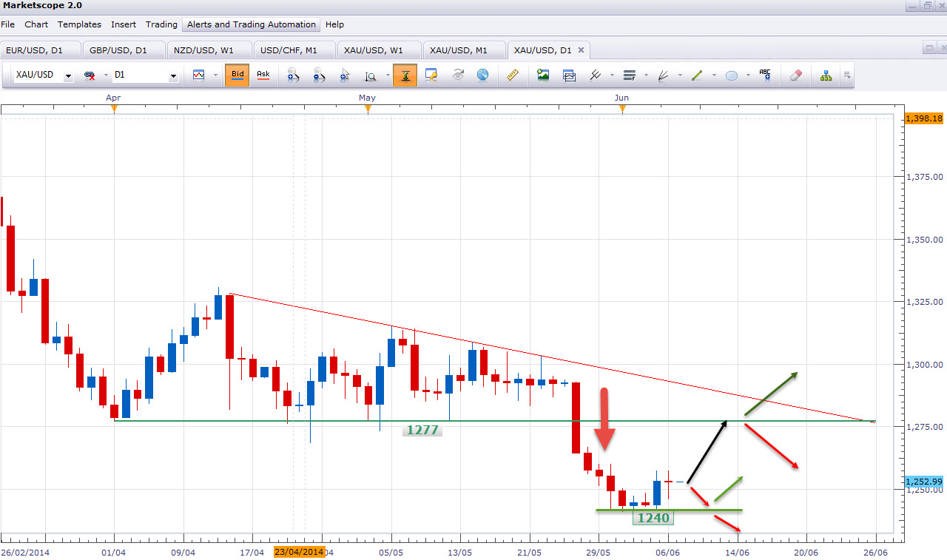The image size is (947, 560).
Task: Click the 1,252.99 current price tag
Action: pyautogui.click(x=923, y=482)
